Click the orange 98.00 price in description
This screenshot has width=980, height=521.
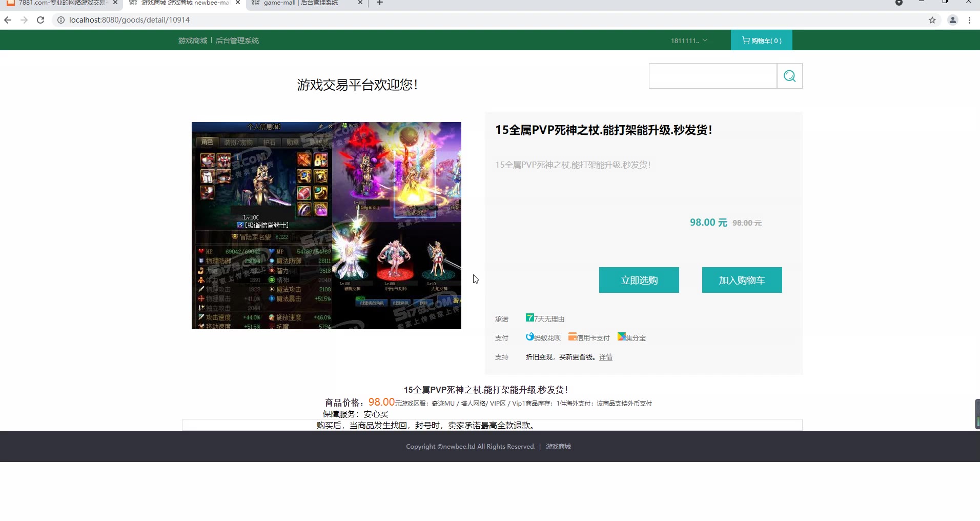pyautogui.click(x=381, y=403)
